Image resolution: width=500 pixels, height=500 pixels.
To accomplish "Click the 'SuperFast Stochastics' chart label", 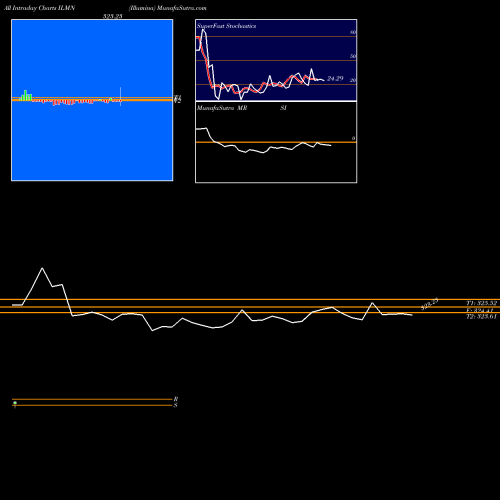I will (x=226, y=26).
